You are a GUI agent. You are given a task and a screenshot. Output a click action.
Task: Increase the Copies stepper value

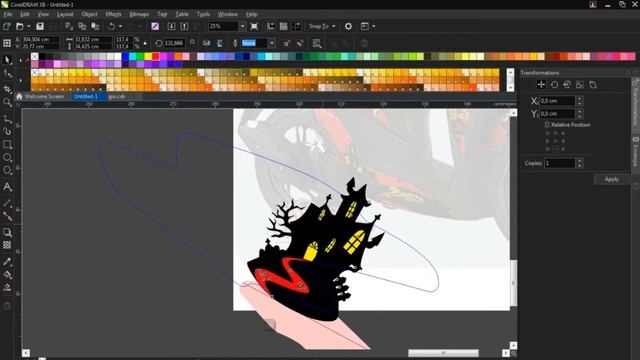(580, 161)
